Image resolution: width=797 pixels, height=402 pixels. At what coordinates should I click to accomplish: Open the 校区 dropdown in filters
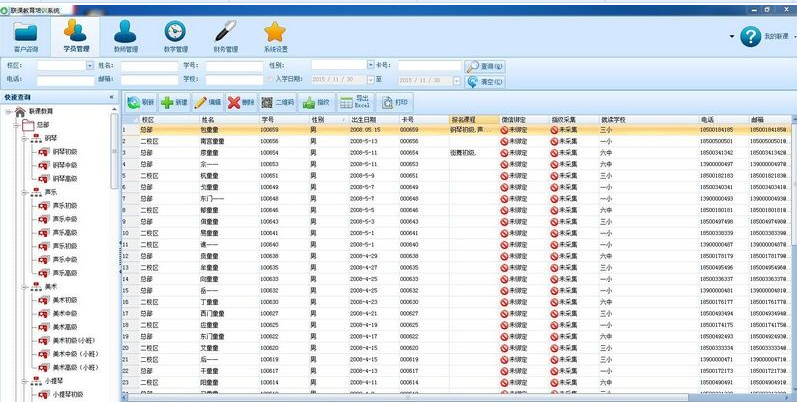90,66
